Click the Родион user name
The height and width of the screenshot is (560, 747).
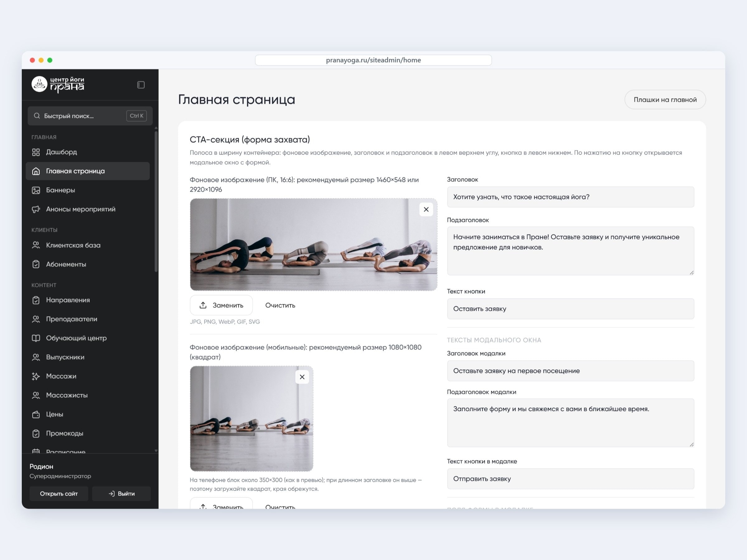[41, 466]
